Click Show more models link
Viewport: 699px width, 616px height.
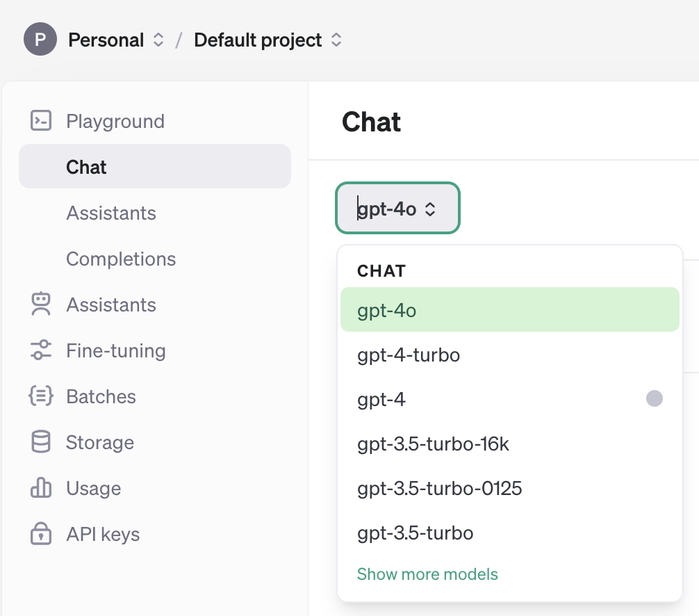(427, 574)
